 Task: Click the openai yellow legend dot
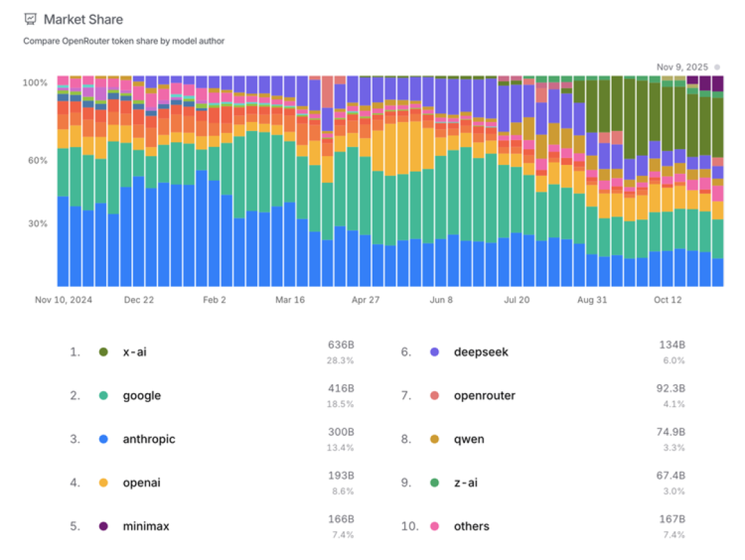coord(103,483)
